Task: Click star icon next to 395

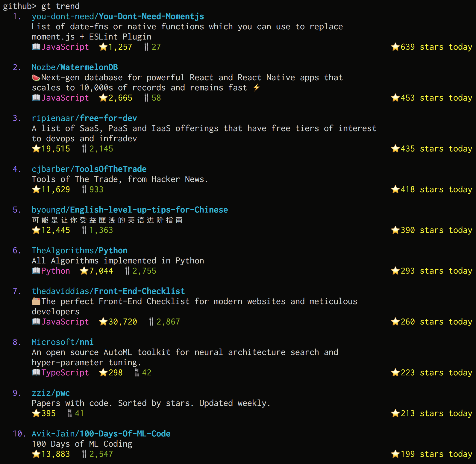Action: point(36,413)
